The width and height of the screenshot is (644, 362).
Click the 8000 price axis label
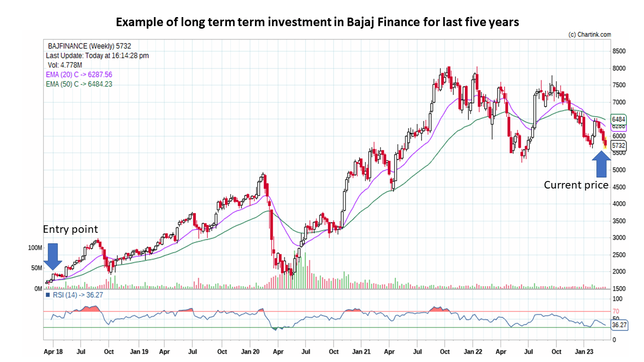[619, 68]
